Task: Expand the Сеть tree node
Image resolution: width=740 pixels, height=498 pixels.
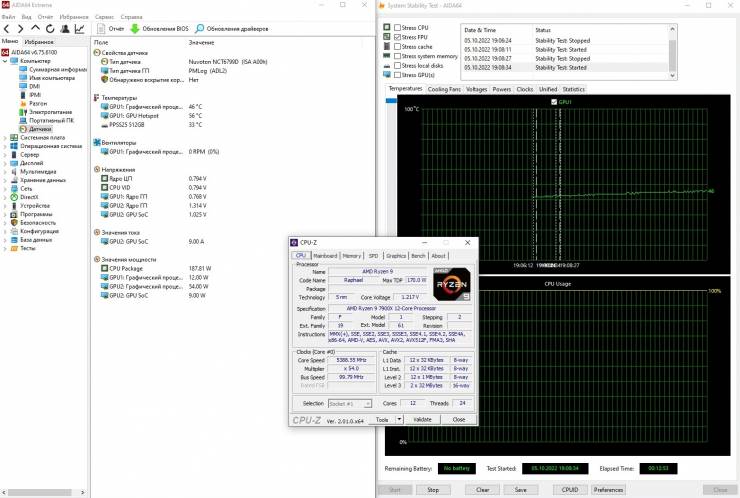Action: (5, 188)
